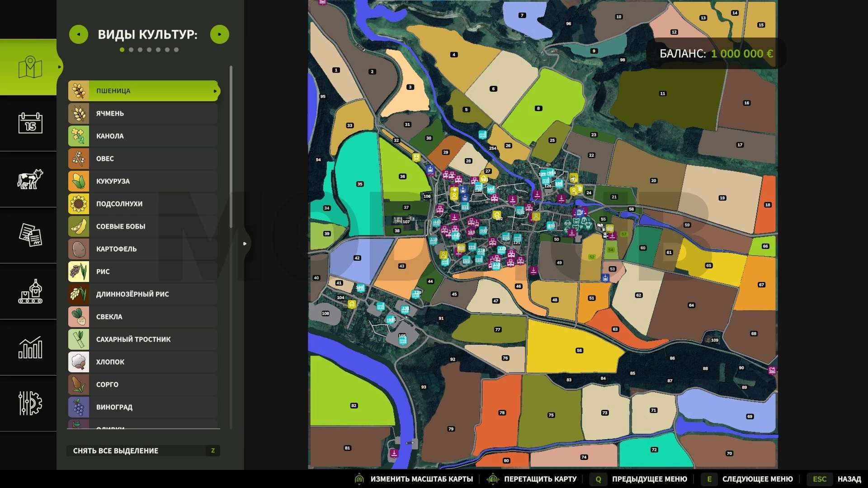This screenshot has width=868, height=488.
Task: Select the map overview sidebar icon
Action: (x=30, y=67)
